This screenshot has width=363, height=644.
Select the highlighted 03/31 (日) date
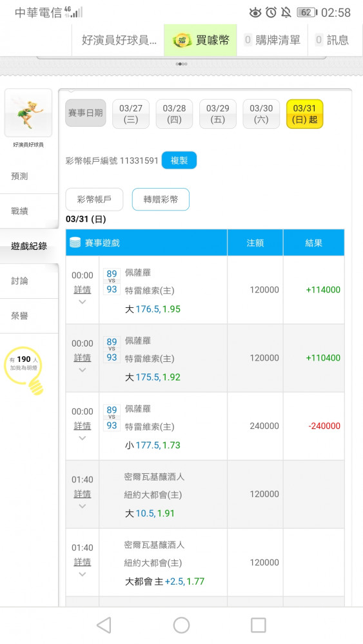pos(304,114)
